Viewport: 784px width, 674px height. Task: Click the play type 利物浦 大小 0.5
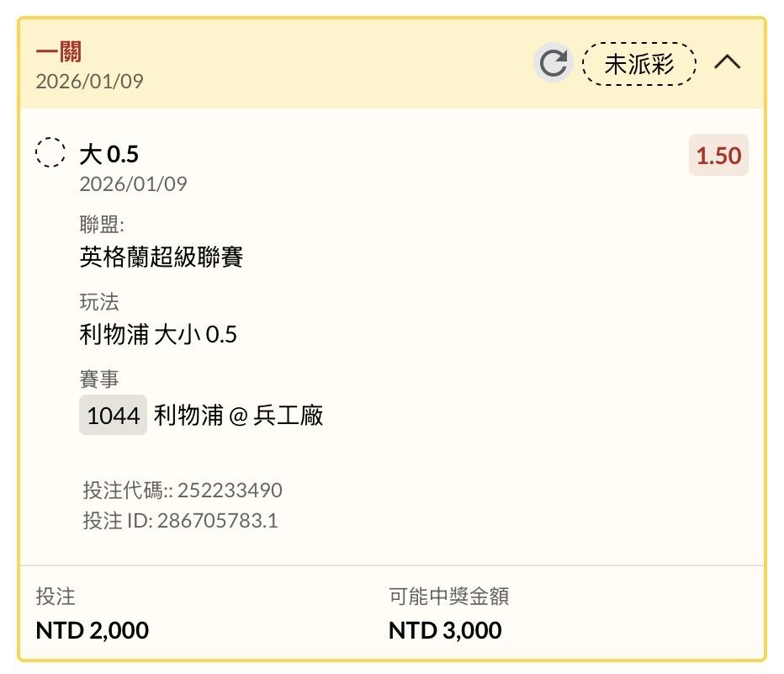(158, 334)
